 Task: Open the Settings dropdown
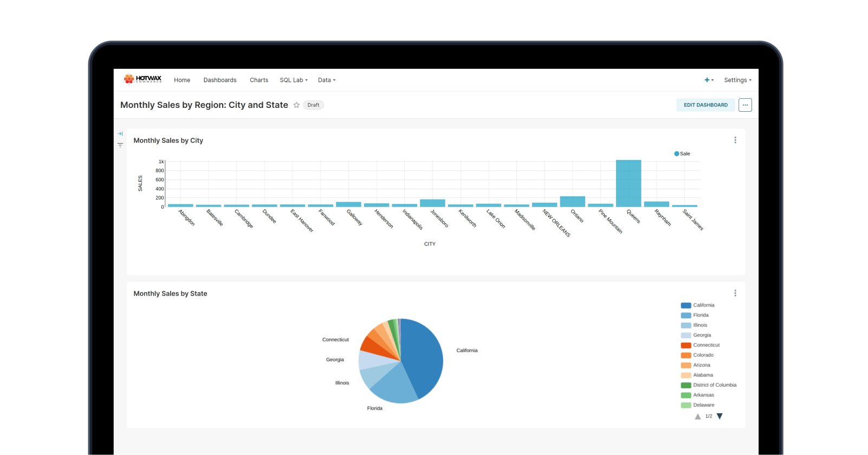[x=737, y=80]
